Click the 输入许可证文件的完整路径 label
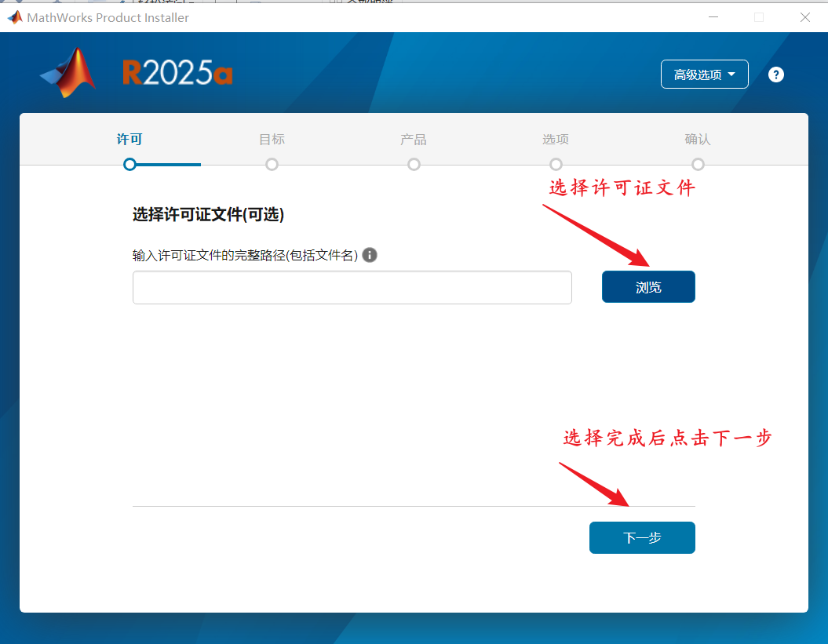Screen dimensions: 828x644 tap(245, 256)
